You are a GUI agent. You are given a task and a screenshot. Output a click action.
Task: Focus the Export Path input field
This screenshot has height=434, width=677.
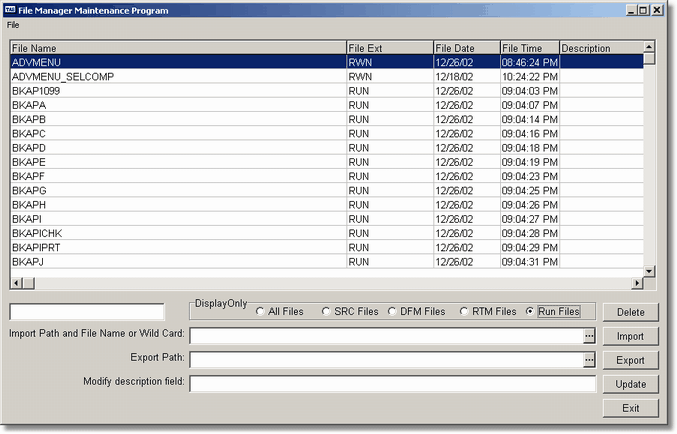(387, 360)
